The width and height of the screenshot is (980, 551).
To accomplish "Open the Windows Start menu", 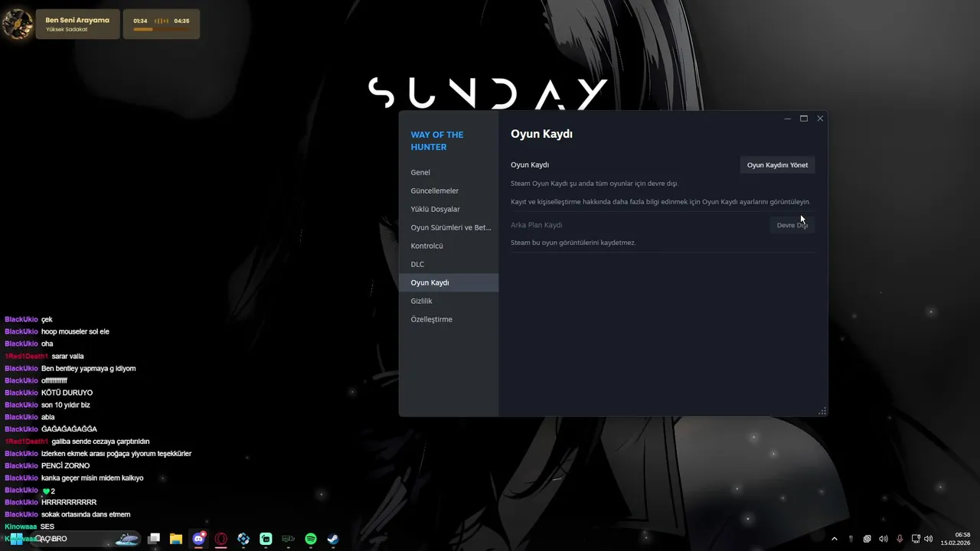I will [x=15, y=539].
